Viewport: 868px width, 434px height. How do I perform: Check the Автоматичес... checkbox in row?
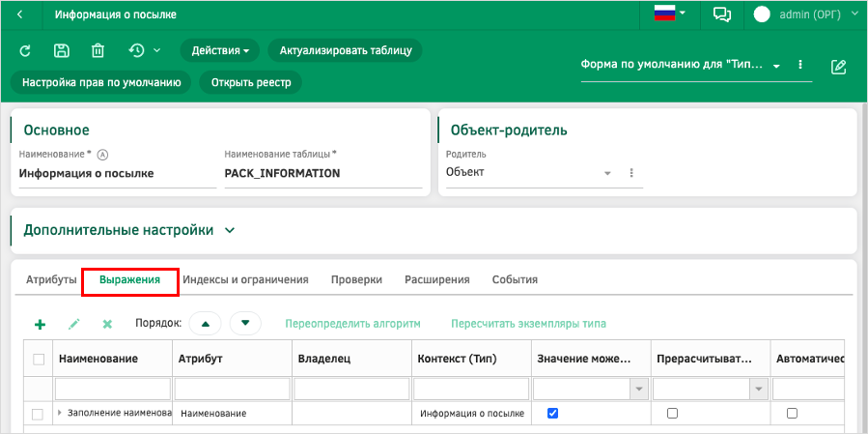(x=792, y=413)
